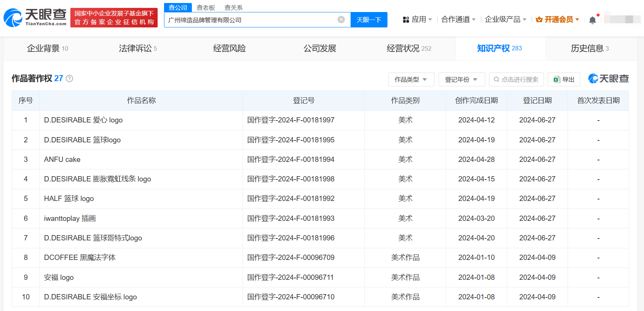Click the 天眼查 watermark logo above the table
Image resolution: width=644 pixels, height=311 pixels.
pyautogui.click(x=608, y=79)
